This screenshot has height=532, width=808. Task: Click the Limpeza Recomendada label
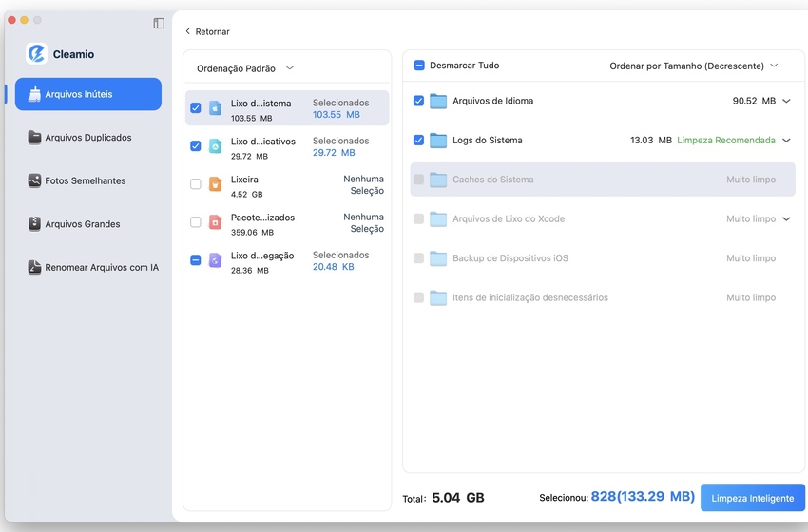(726, 140)
